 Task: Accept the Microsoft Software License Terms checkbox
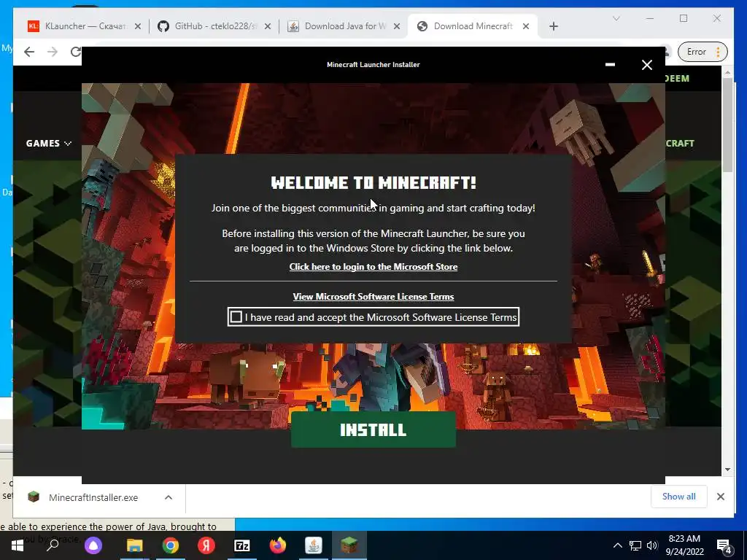click(236, 316)
